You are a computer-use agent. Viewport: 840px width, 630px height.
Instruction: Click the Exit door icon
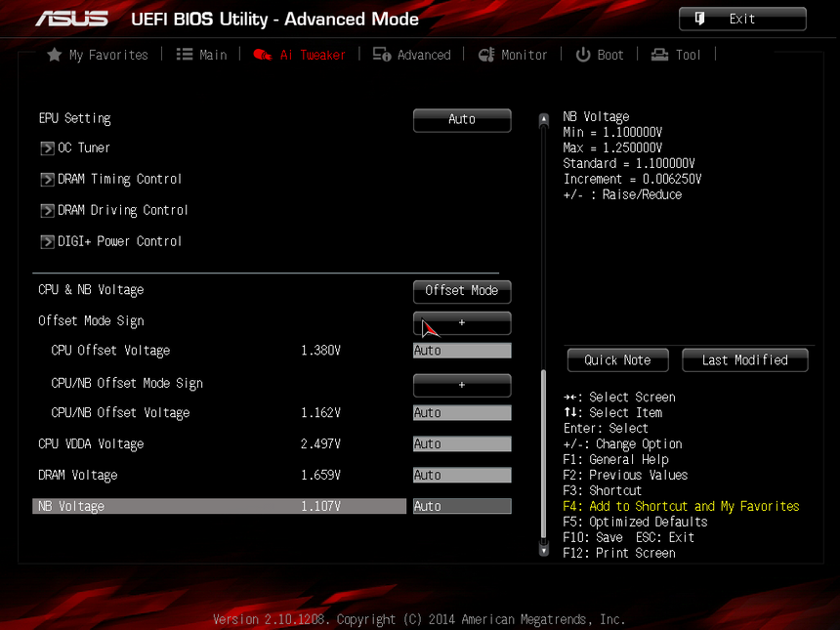click(699, 19)
